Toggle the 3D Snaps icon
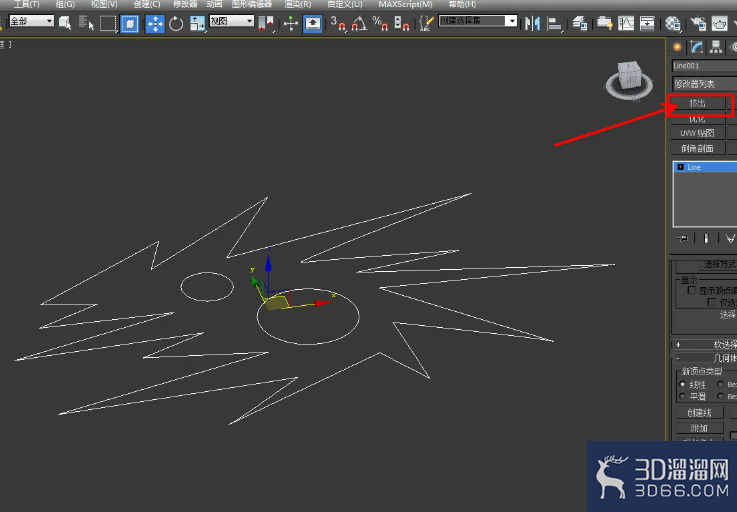Image resolution: width=737 pixels, height=512 pixels. pyautogui.click(x=338, y=23)
